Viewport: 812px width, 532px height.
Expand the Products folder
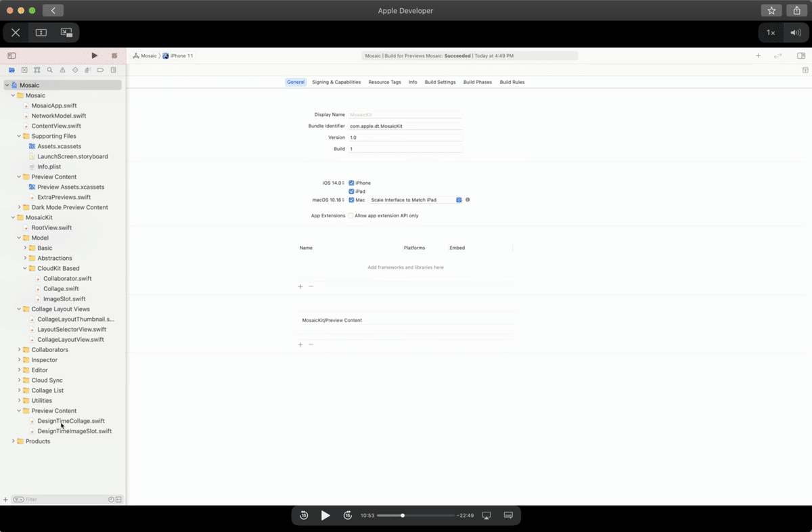click(13, 441)
